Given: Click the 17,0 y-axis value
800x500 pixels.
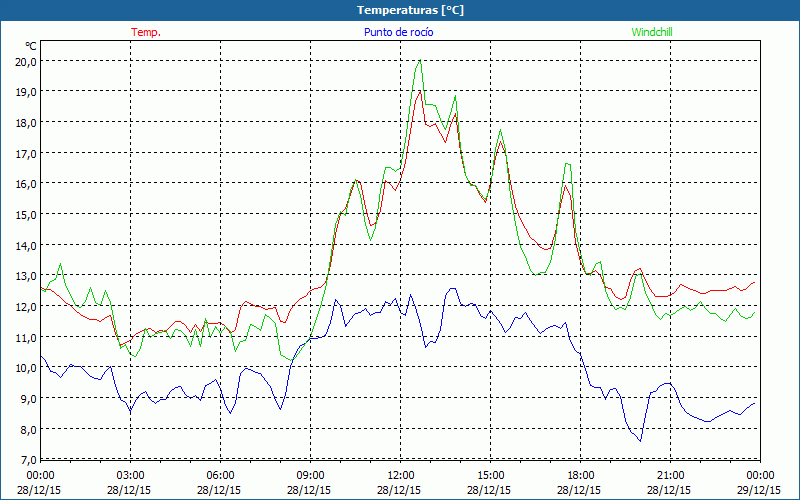Looking at the screenshot, I should (x=27, y=154).
